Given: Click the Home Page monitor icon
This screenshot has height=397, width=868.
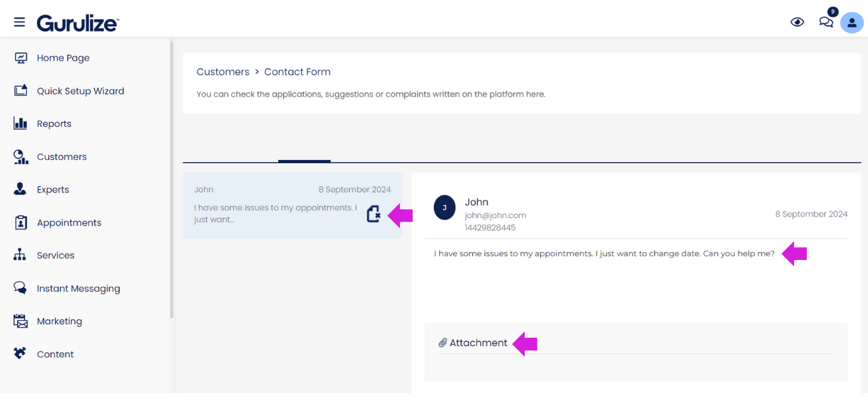Looking at the screenshot, I should (x=20, y=58).
